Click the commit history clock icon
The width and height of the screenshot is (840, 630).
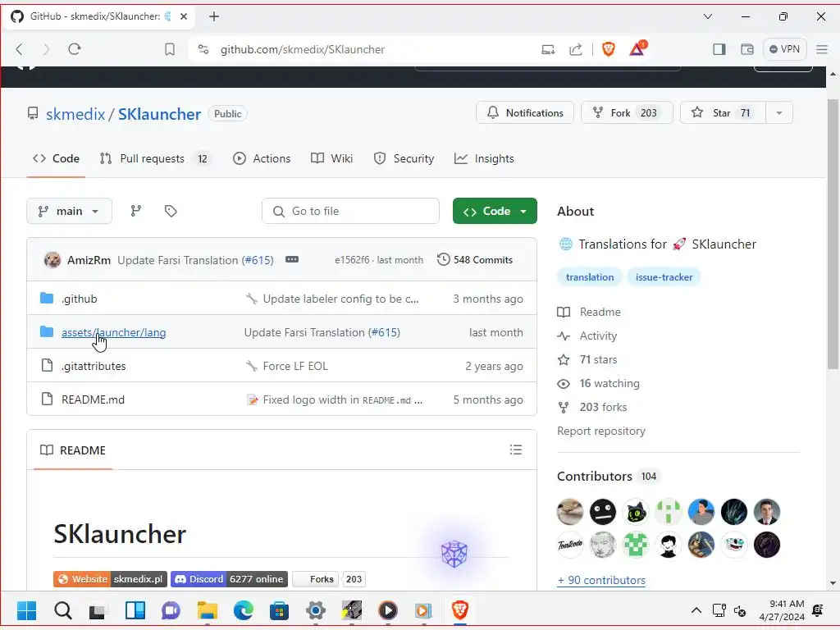coord(443,260)
